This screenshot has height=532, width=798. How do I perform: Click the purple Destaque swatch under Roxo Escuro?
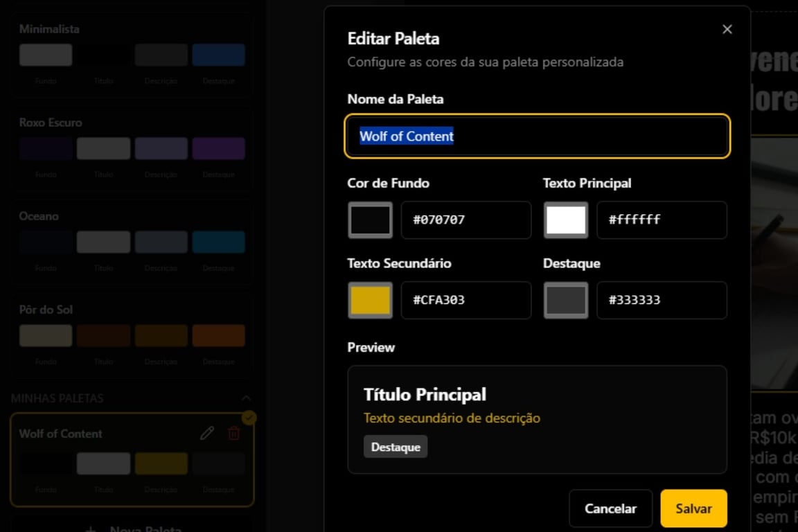tap(219, 148)
